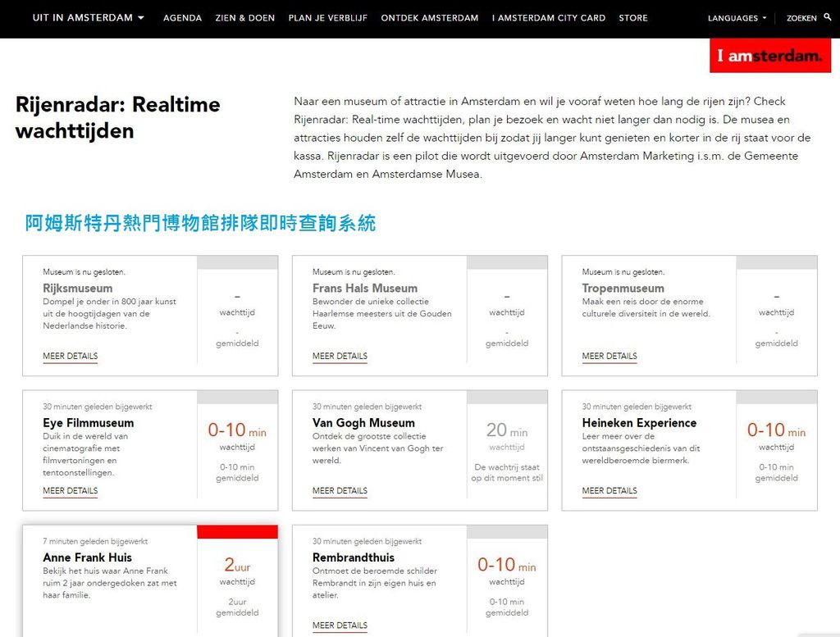This screenshot has height=637, width=840.
Task: Open Meer Details for Rembrandthuis
Action: 340,626
